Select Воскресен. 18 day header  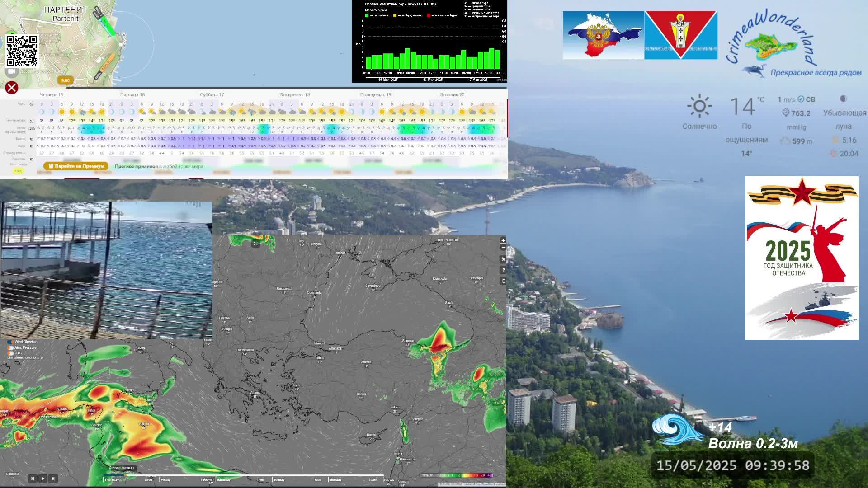[x=295, y=94]
